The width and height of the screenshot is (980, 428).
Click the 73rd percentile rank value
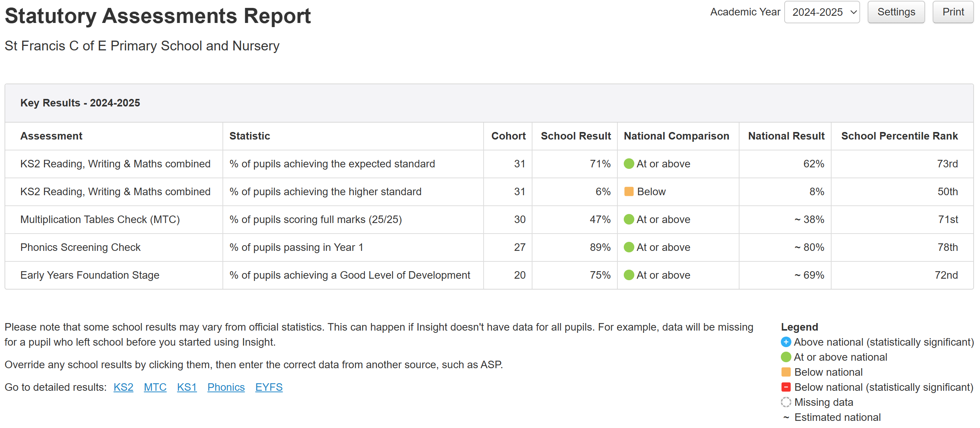tap(947, 164)
